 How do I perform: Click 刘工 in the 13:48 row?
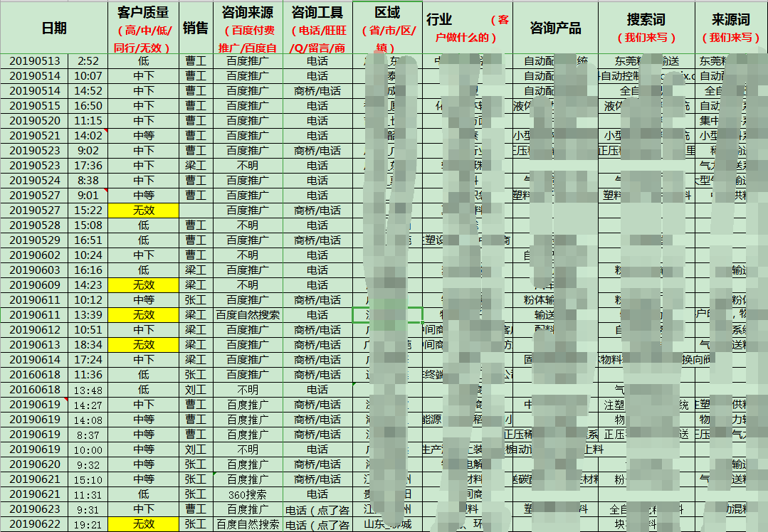(196, 390)
